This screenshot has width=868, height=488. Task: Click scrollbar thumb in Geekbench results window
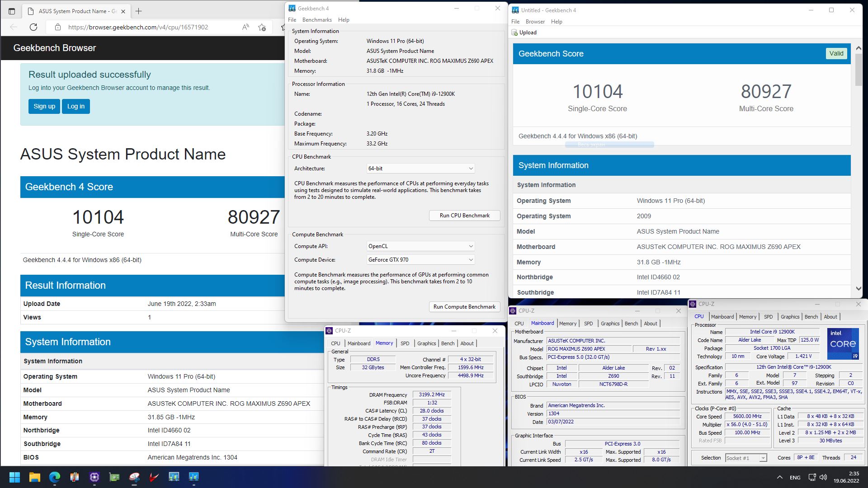coord(859,70)
